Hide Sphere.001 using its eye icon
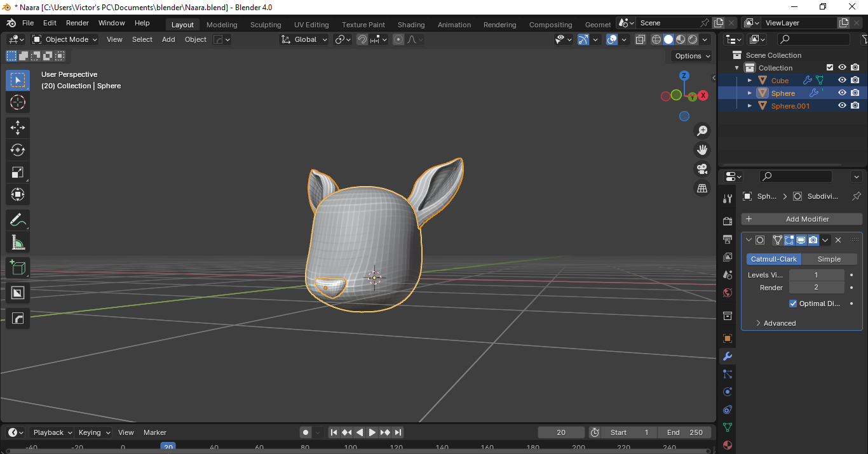Image resolution: width=868 pixels, height=454 pixels. [x=842, y=105]
